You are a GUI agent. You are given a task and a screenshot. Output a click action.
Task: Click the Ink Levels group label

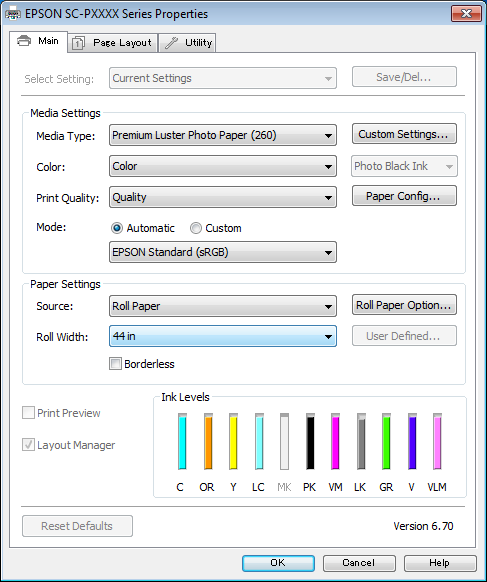point(185,397)
